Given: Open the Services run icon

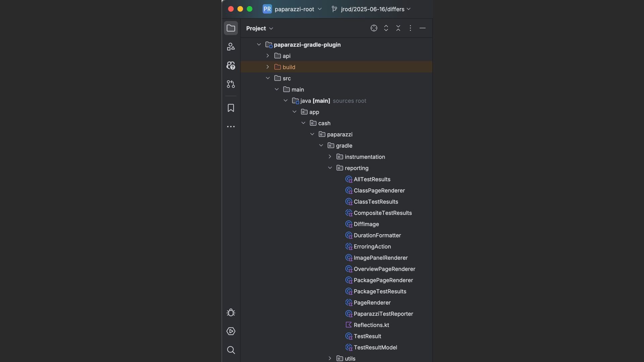Looking at the screenshot, I should (231, 331).
